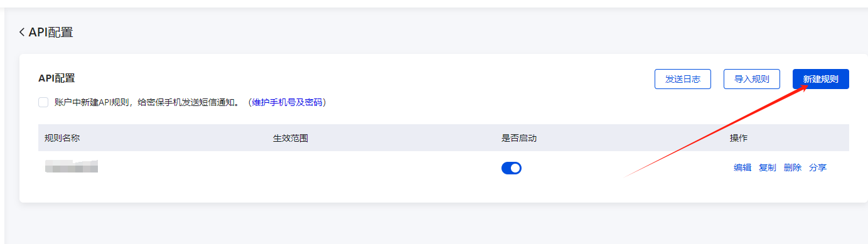Select the 生效范围 column header
Image resolution: width=868 pixels, height=244 pixels.
coord(291,138)
